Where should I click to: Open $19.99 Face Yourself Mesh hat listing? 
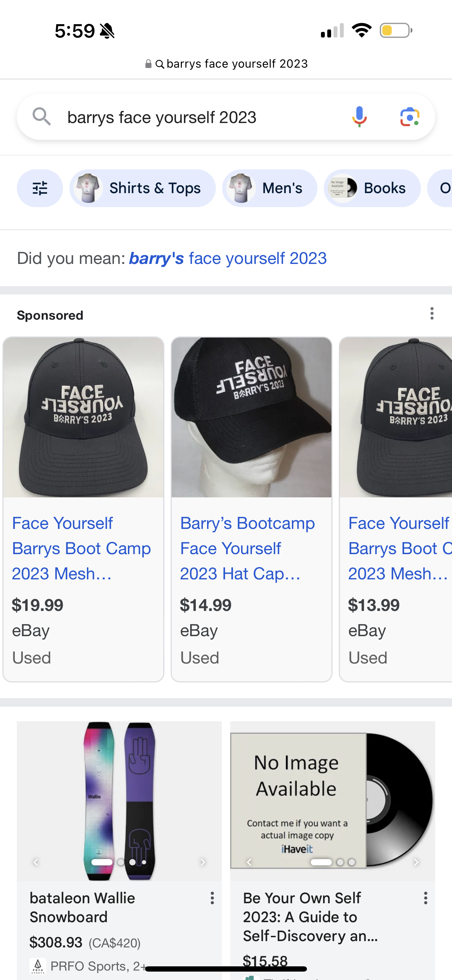point(81,548)
